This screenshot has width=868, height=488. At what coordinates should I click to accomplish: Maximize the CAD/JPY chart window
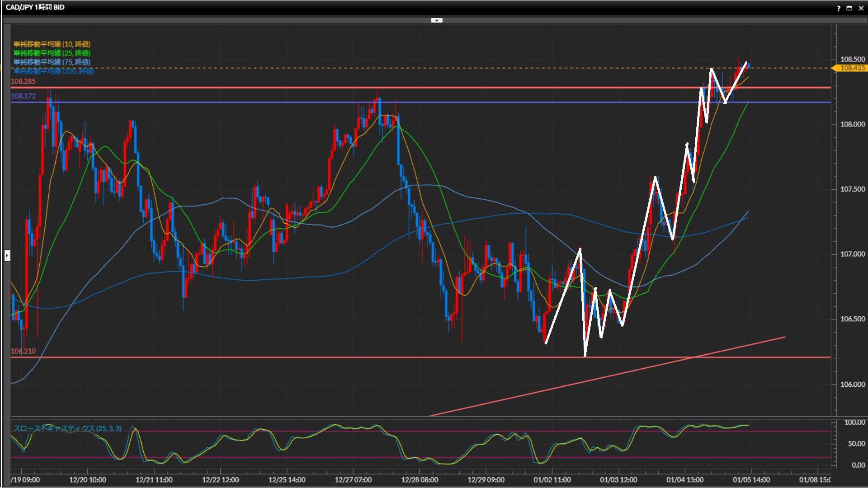(849, 8)
